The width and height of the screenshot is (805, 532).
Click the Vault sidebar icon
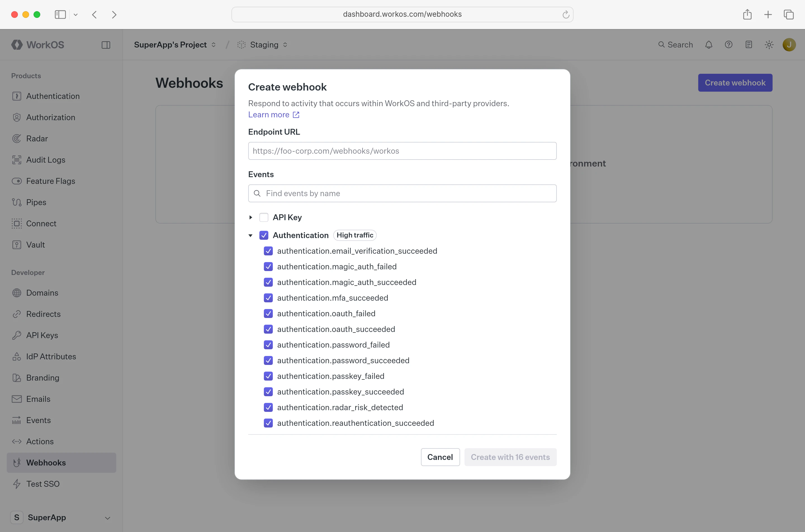coord(16,245)
